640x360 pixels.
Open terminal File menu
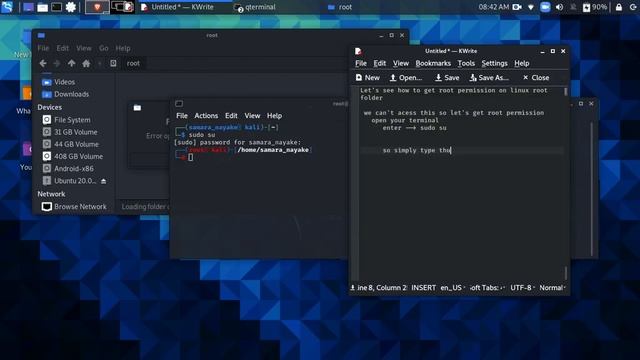[182, 116]
